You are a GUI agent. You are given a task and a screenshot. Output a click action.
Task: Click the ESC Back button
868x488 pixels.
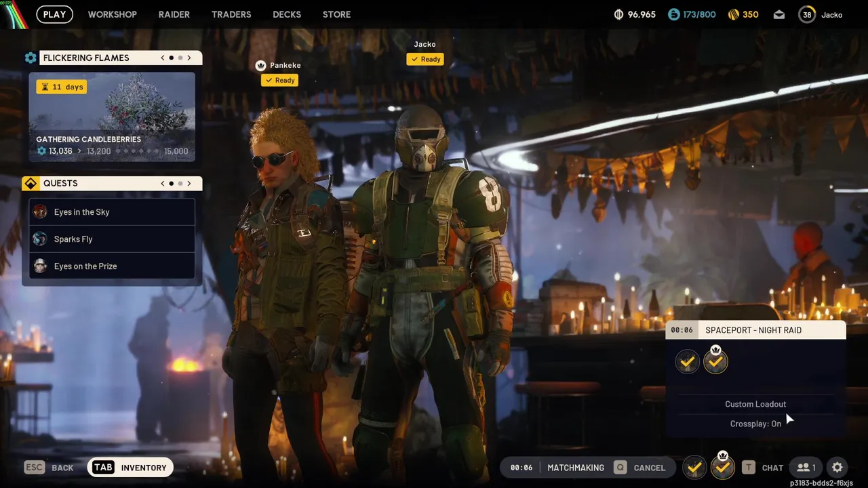tap(49, 468)
